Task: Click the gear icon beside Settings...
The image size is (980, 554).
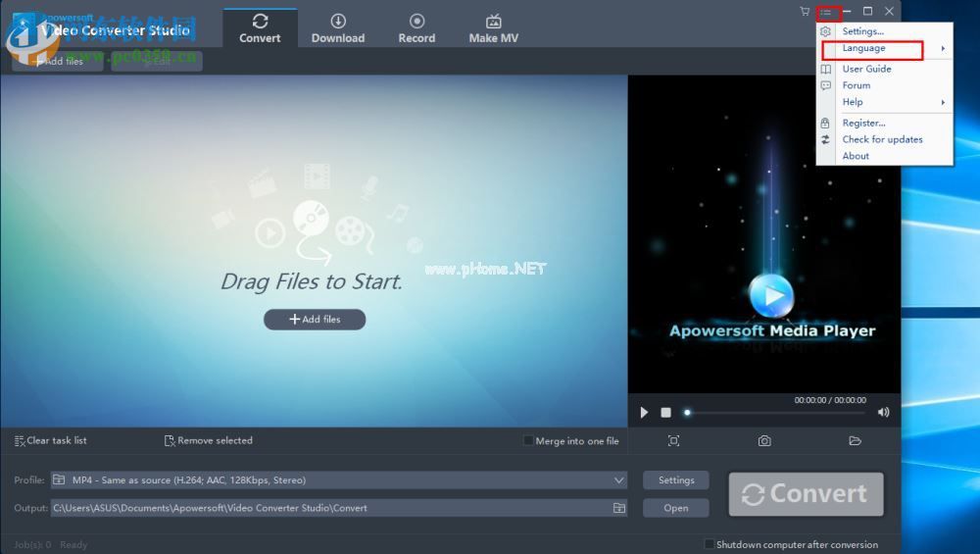Action: click(x=825, y=31)
